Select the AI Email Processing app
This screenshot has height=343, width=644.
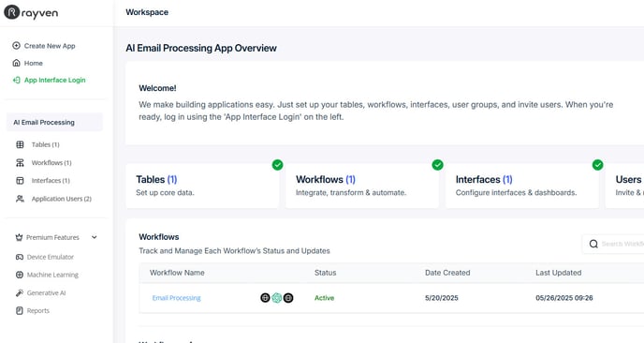54,122
